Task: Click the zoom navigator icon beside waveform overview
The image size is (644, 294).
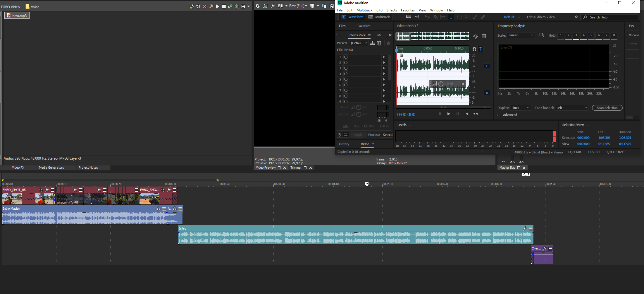Action: [x=475, y=36]
